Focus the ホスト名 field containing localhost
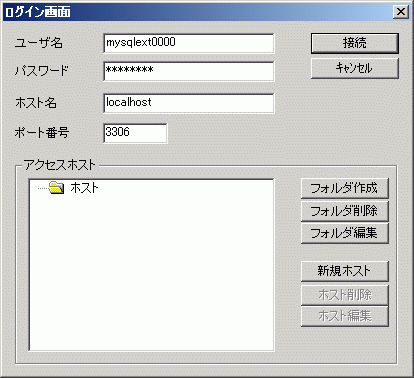The height and width of the screenshot is (378, 414). (x=189, y=103)
